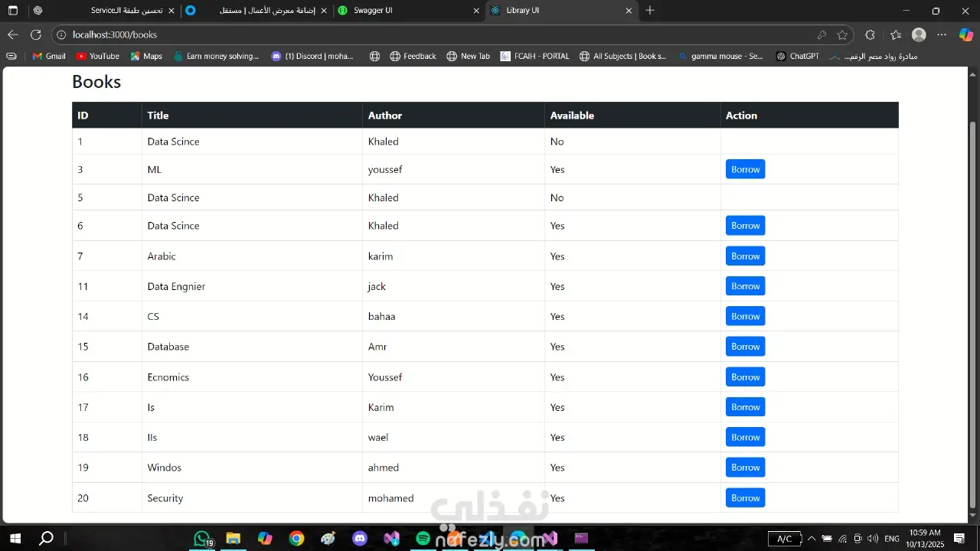Open the notification center icon
This screenshot has width=980, height=551.
959,539
